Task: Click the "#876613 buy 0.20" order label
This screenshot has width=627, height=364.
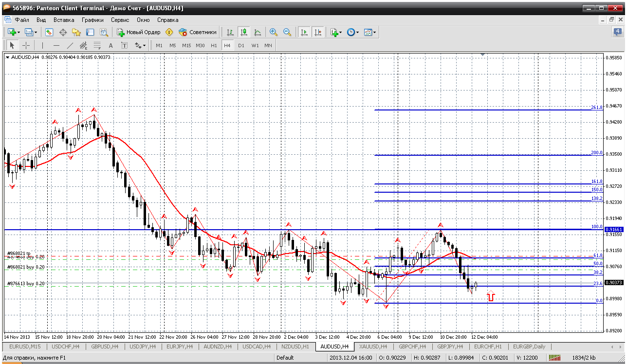Action: pos(26,283)
